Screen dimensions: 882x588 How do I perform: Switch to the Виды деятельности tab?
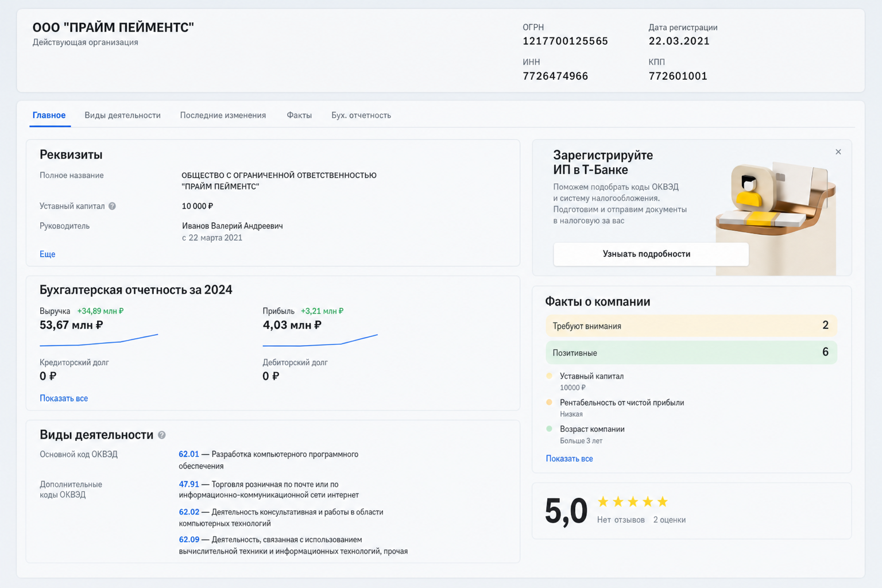[122, 115]
